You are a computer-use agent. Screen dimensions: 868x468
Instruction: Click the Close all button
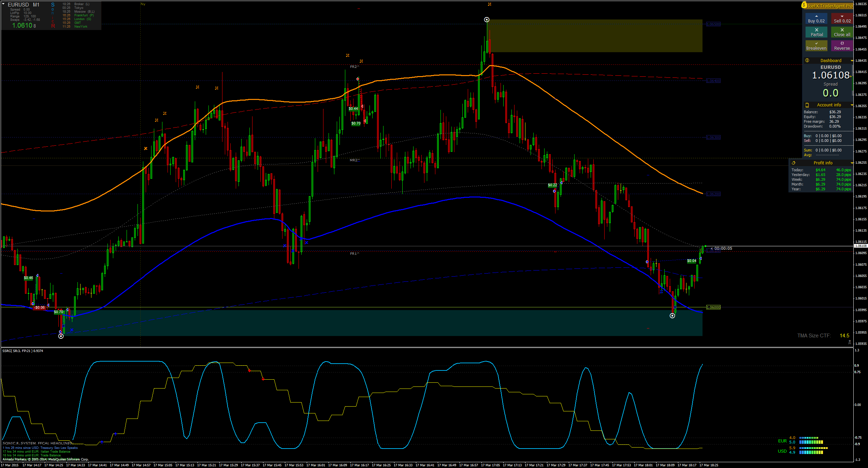(842, 32)
